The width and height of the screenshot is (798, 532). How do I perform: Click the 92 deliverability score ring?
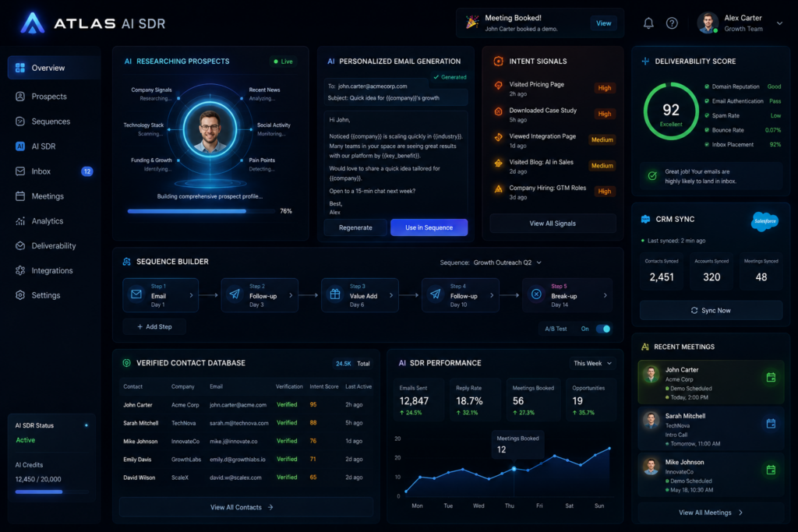point(671,111)
